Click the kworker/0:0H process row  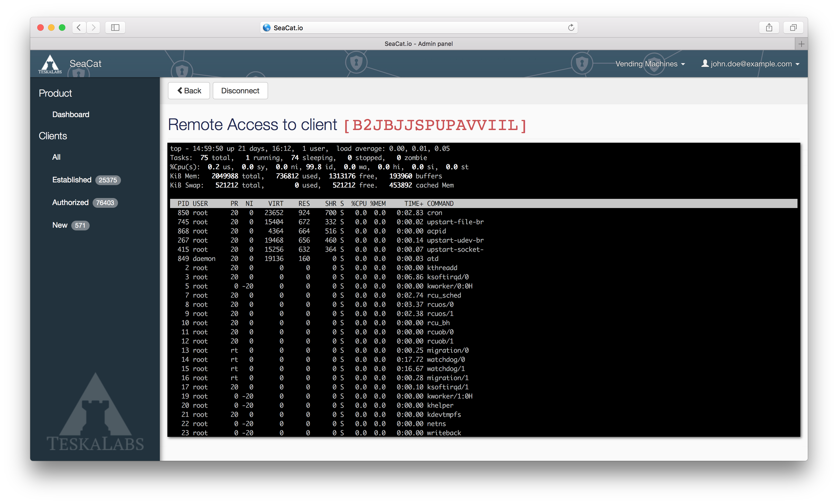(x=483, y=286)
